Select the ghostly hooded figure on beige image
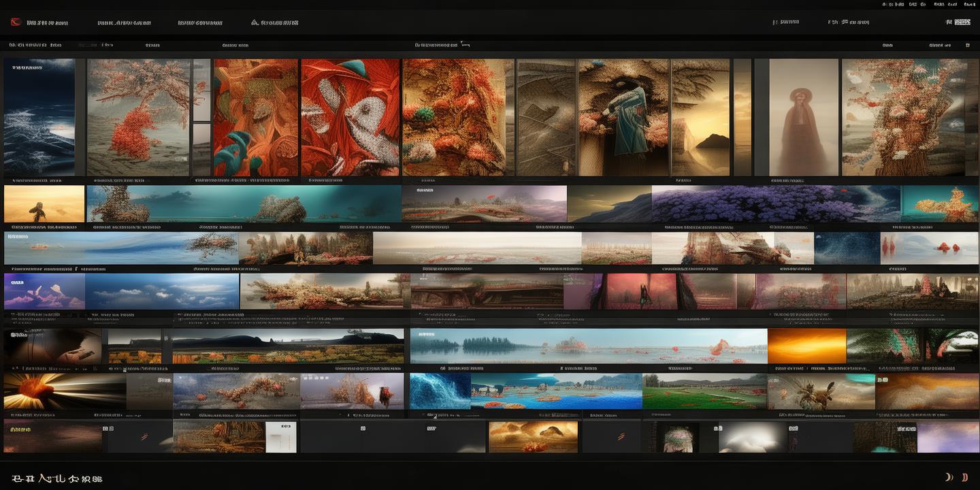 (x=804, y=117)
